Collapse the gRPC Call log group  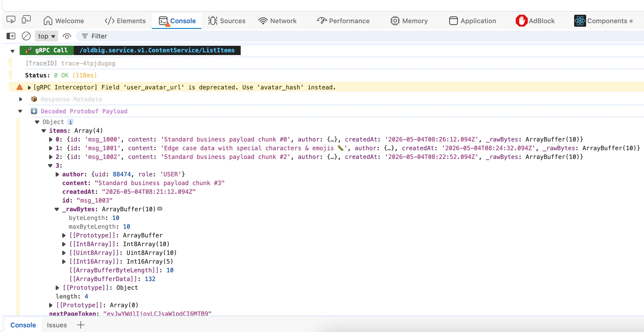tap(13, 51)
